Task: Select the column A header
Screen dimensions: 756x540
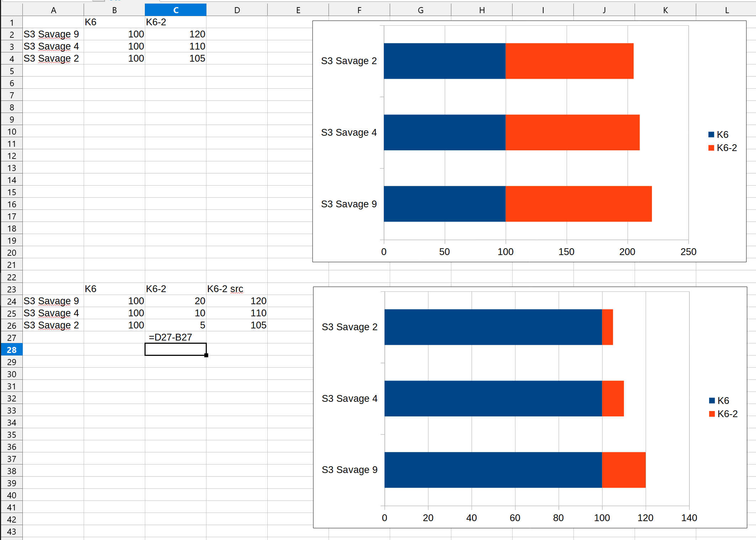Action: click(x=53, y=10)
